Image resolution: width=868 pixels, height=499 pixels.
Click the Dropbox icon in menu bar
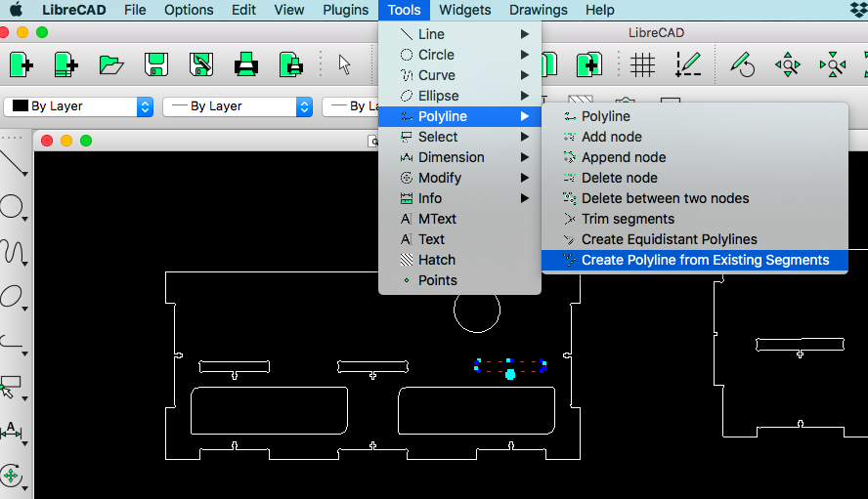[858, 10]
